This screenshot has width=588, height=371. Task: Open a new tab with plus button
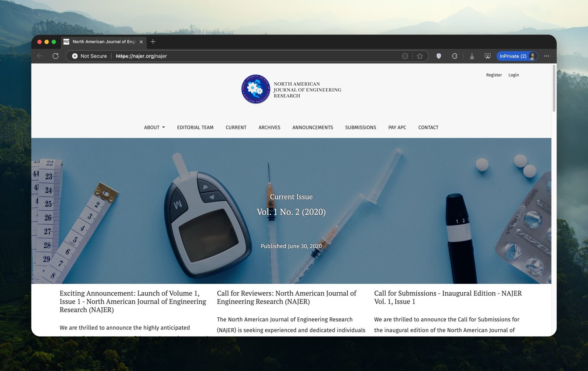point(153,42)
